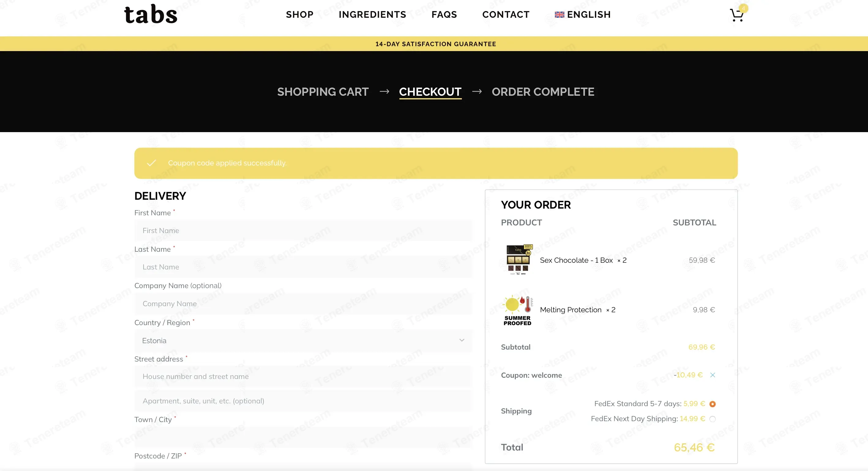Screen dimensions: 868x471
Task: Click the 'DELIVERY' heading
Action: pyautogui.click(x=160, y=196)
